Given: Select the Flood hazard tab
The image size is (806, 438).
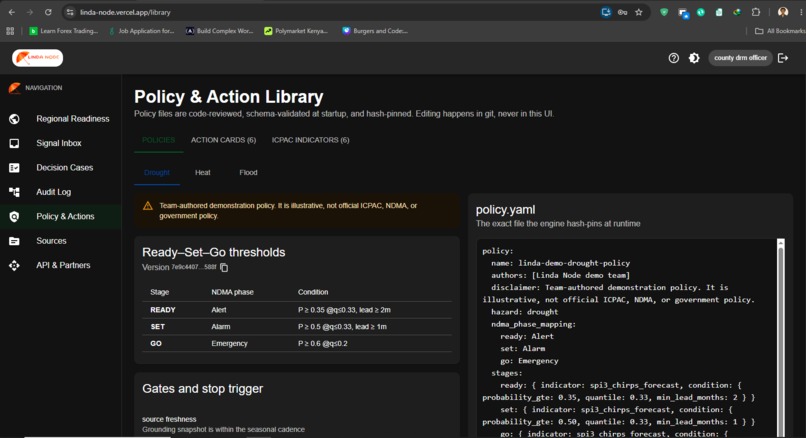Looking at the screenshot, I should 248,173.
